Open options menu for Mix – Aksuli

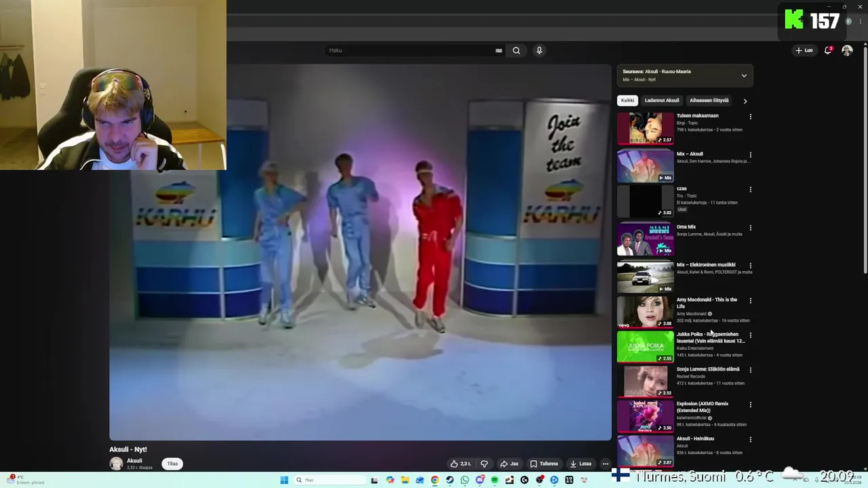[x=750, y=155]
